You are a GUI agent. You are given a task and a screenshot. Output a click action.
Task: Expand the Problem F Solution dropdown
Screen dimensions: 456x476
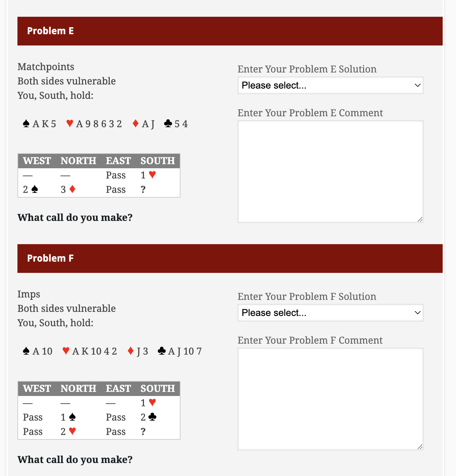tap(330, 313)
